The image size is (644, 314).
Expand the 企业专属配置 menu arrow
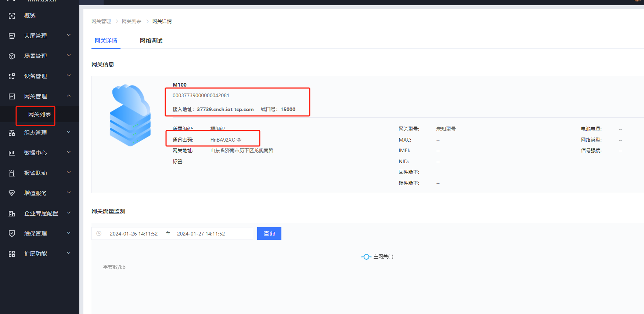pos(69,213)
